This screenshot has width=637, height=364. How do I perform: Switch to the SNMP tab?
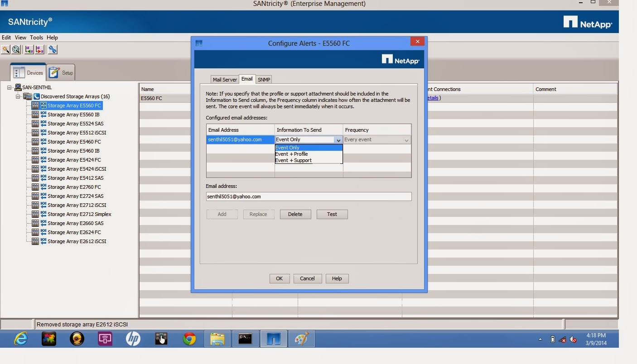pos(263,79)
